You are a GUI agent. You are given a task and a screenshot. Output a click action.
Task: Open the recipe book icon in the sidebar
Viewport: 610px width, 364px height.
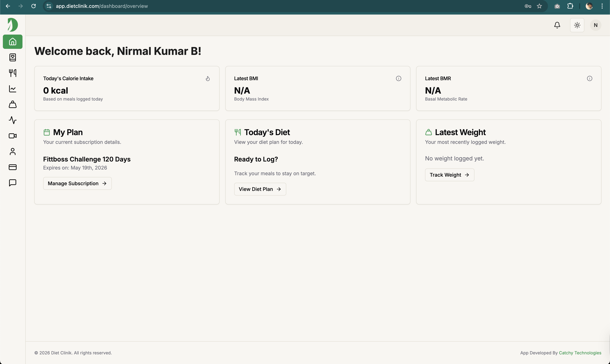click(x=12, y=57)
